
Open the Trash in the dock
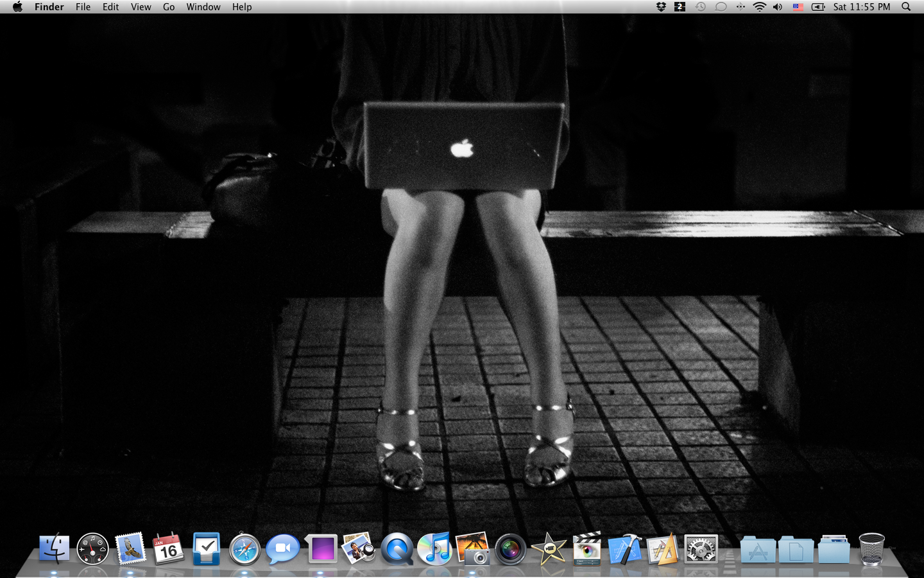pos(871,549)
